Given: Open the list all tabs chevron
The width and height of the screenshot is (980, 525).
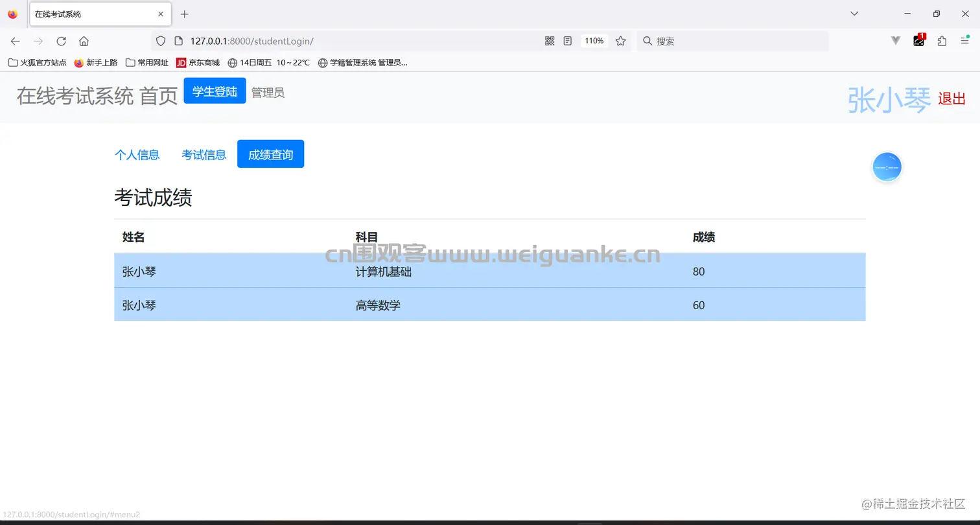Looking at the screenshot, I should [x=854, y=14].
